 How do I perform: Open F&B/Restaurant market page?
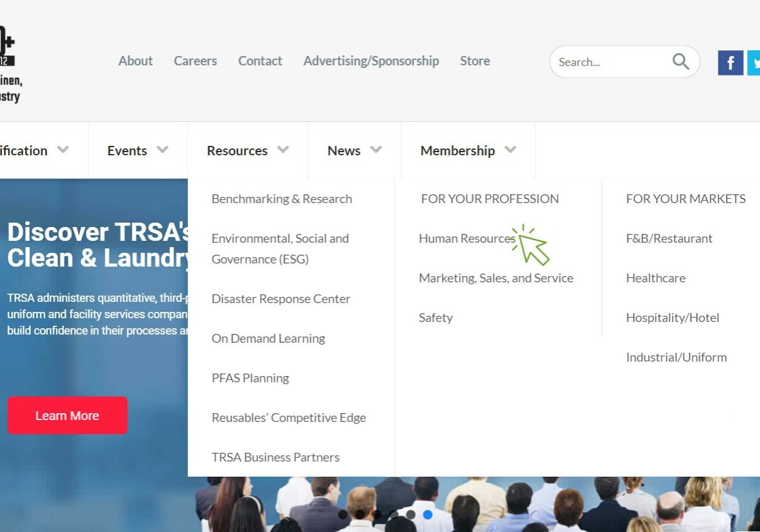(x=669, y=238)
